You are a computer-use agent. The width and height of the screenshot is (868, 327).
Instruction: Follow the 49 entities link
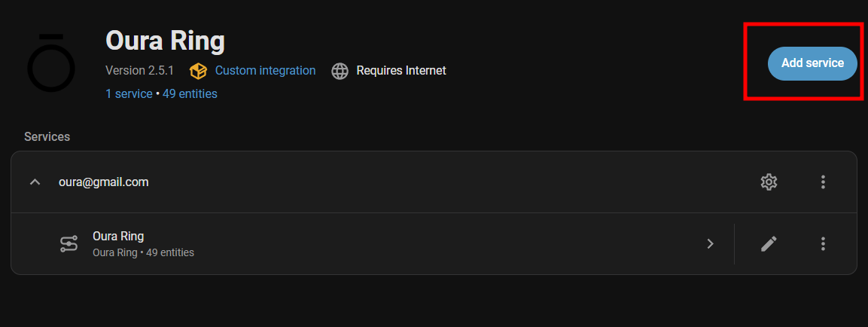click(x=190, y=93)
